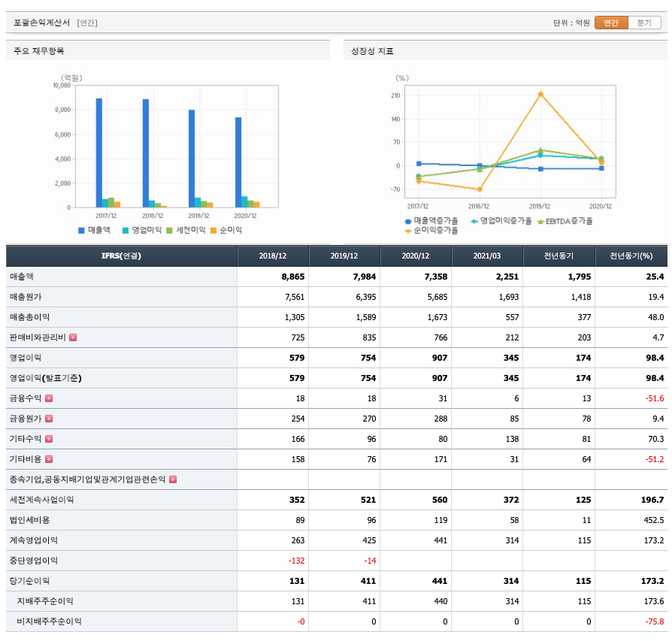The width and height of the screenshot is (672, 641).
Task: Click the 주요 재무항목 panel heading
Action: point(39,51)
